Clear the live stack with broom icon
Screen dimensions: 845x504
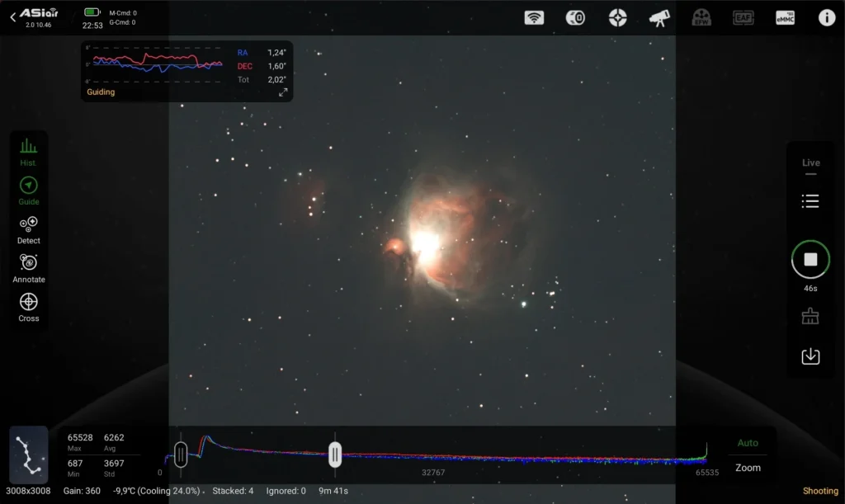[810, 317]
